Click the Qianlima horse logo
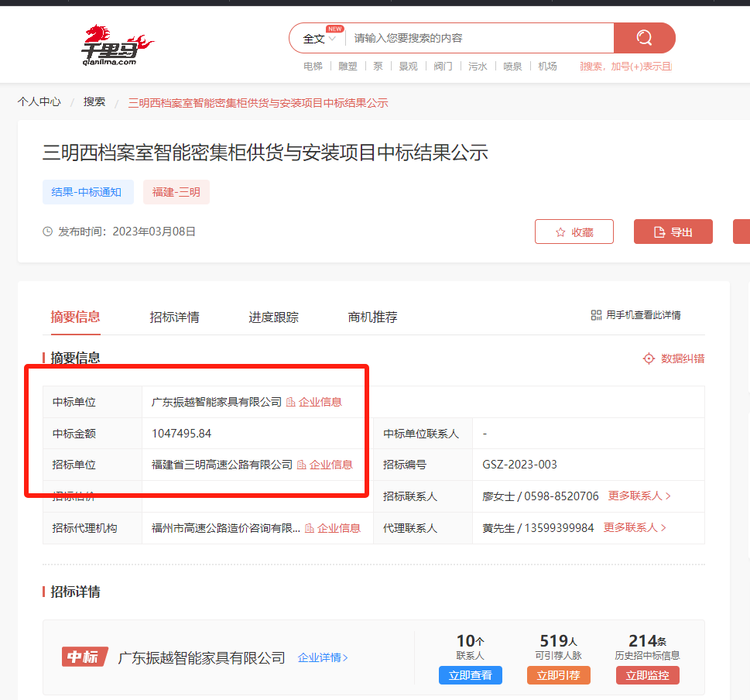 pos(117,44)
